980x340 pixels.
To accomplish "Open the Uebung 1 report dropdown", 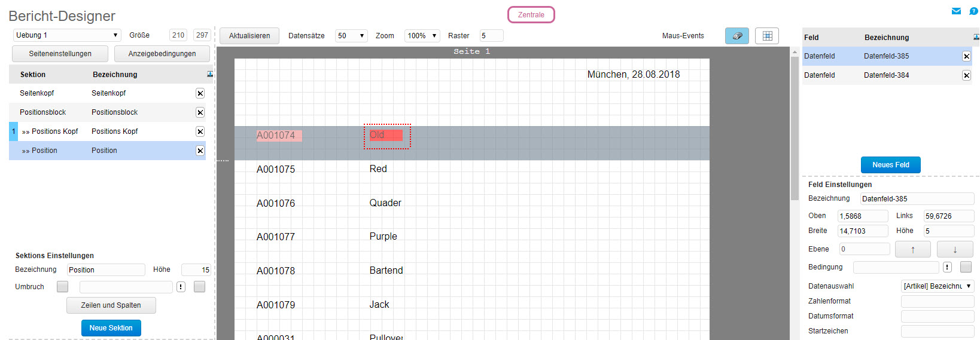I will point(67,35).
